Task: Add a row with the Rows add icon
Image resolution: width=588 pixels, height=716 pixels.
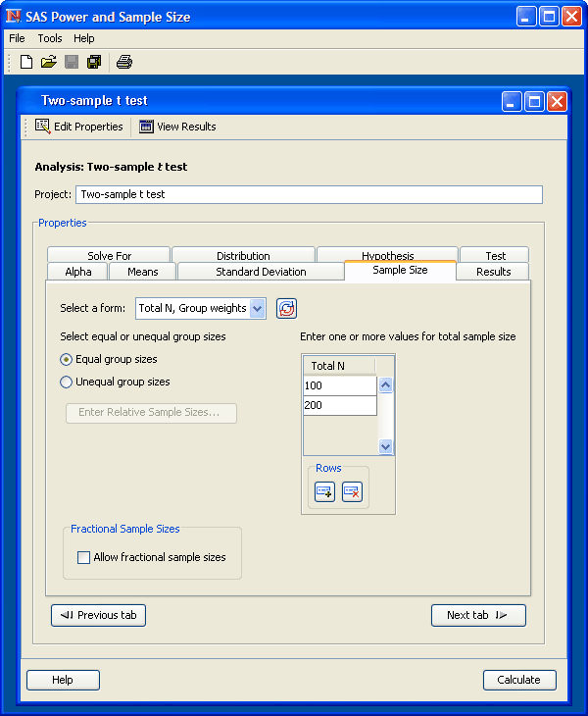Action: (x=324, y=492)
